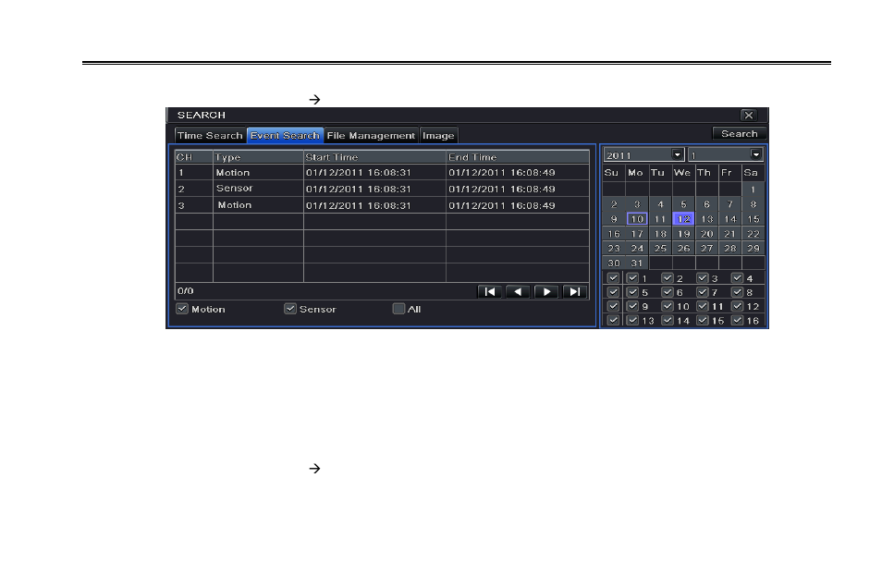Click the CH column header
Image resolution: width=882 pixels, height=588 pixels.
point(194,157)
